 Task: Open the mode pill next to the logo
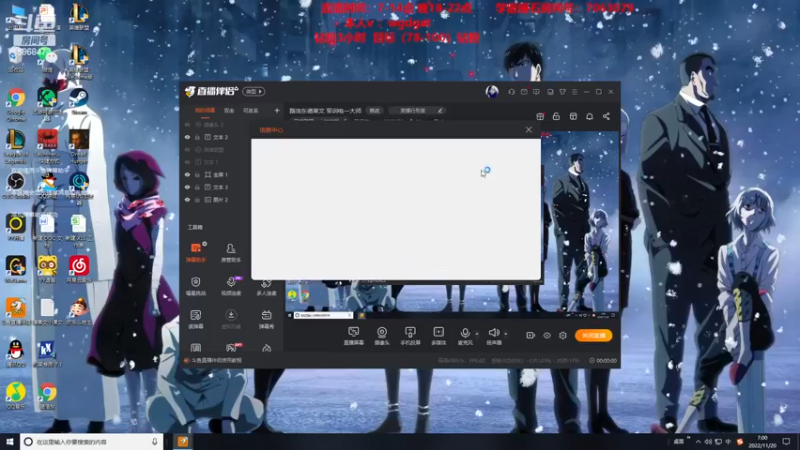[254, 92]
